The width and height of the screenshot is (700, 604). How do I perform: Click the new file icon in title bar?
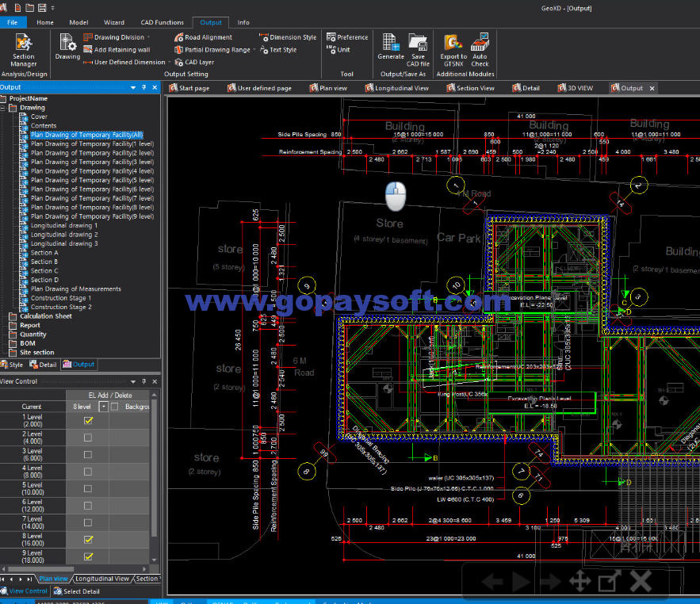[17, 8]
